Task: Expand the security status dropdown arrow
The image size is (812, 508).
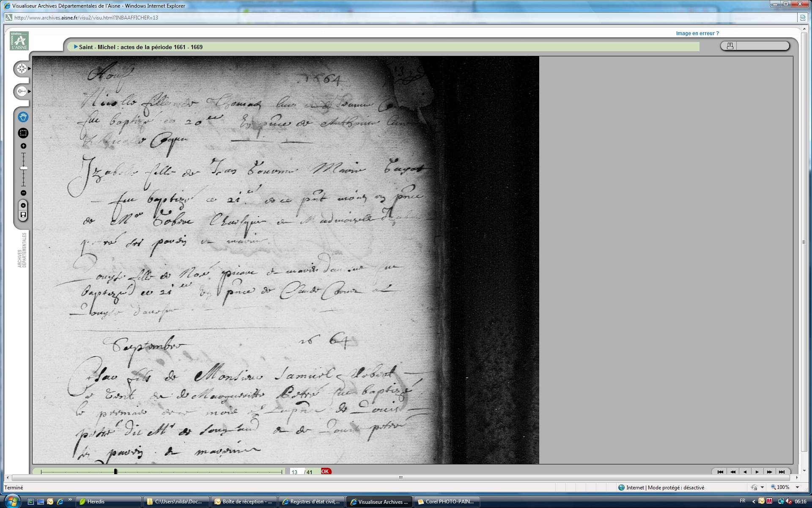Action: [762, 487]
